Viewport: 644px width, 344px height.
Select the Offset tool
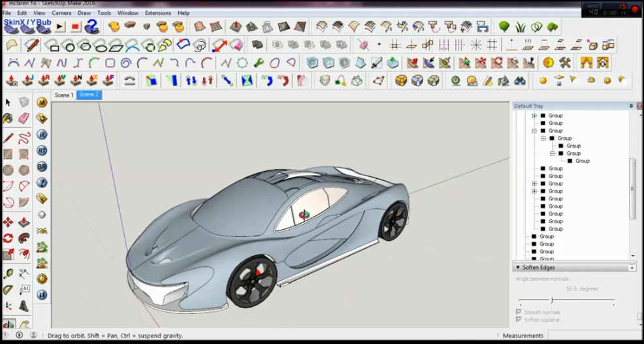click(x=24, y=255)
